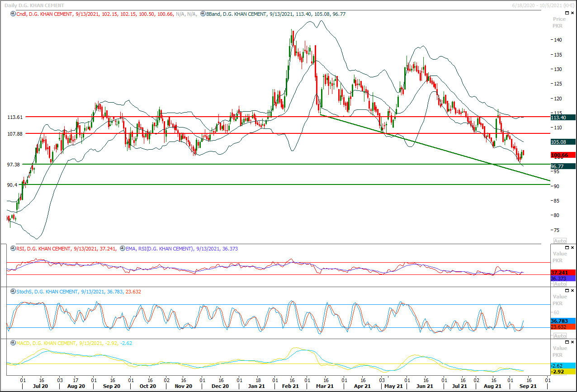The width and height of the screenshot is (577, 392).
Task: Click the clock icon beside the Cndl legend
Action: (x=12, y=14)
